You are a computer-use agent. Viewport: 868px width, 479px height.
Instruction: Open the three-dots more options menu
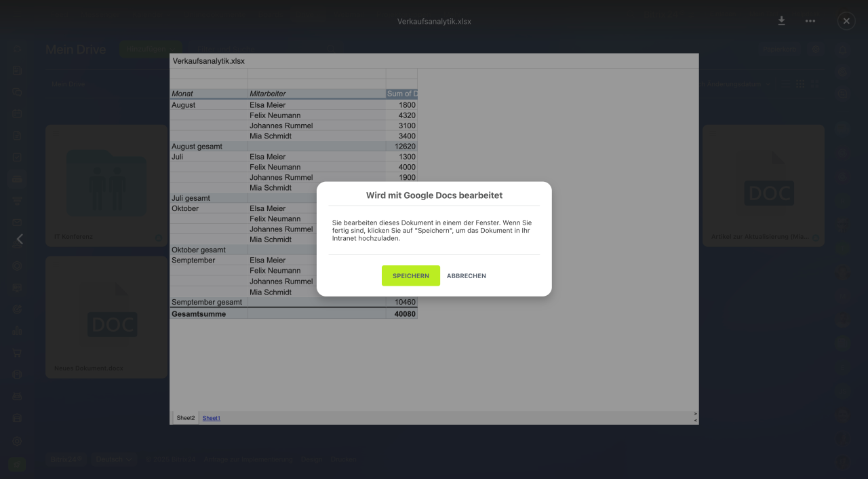[810, 21]
